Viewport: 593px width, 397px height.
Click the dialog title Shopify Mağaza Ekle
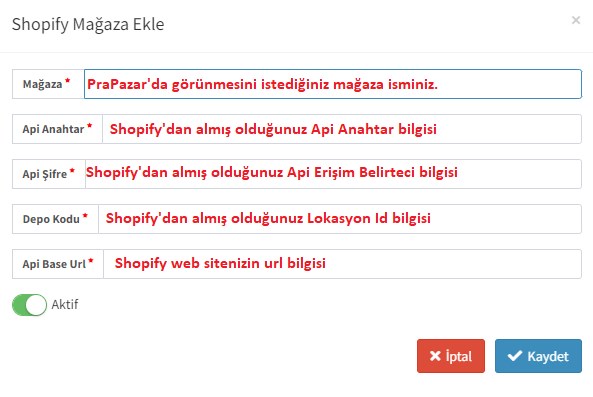pos(88,25)
